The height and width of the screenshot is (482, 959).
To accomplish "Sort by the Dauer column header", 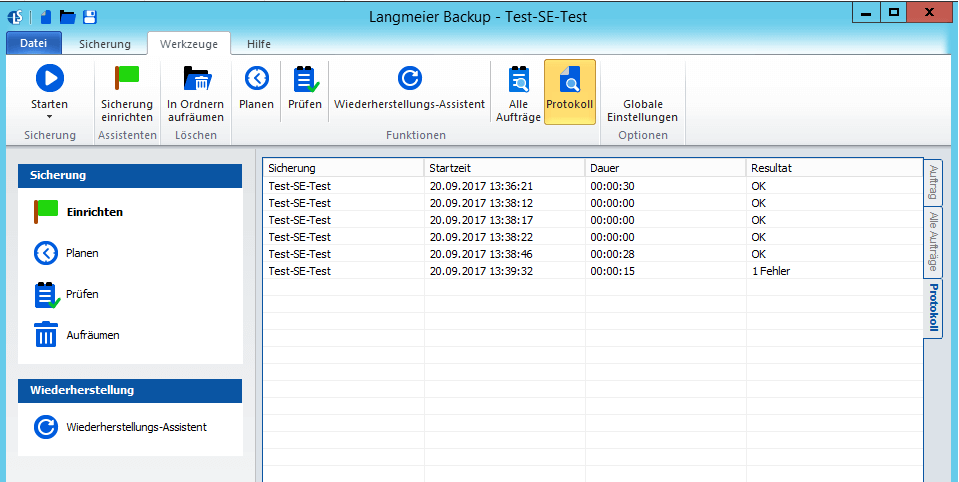I will (x=665, y=168).
